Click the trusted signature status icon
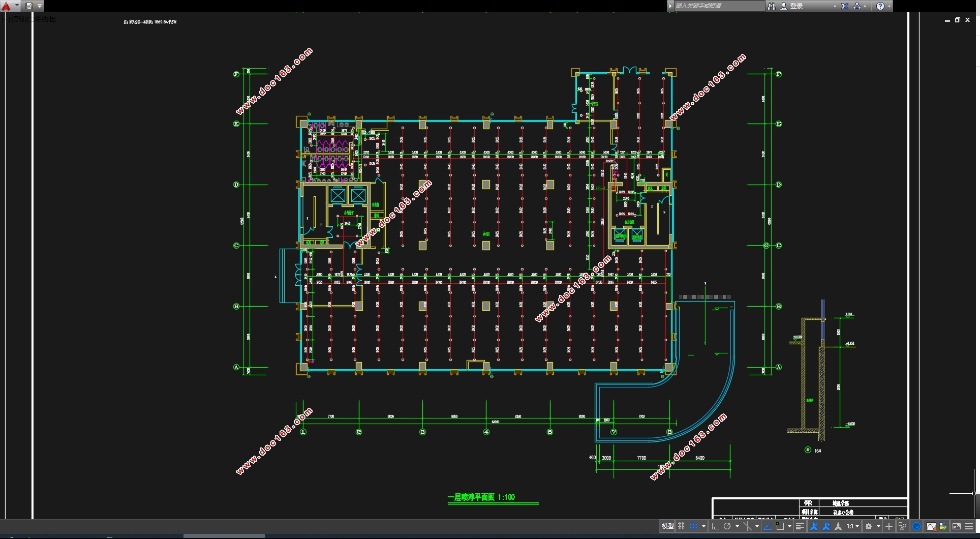 click(943, 526)
